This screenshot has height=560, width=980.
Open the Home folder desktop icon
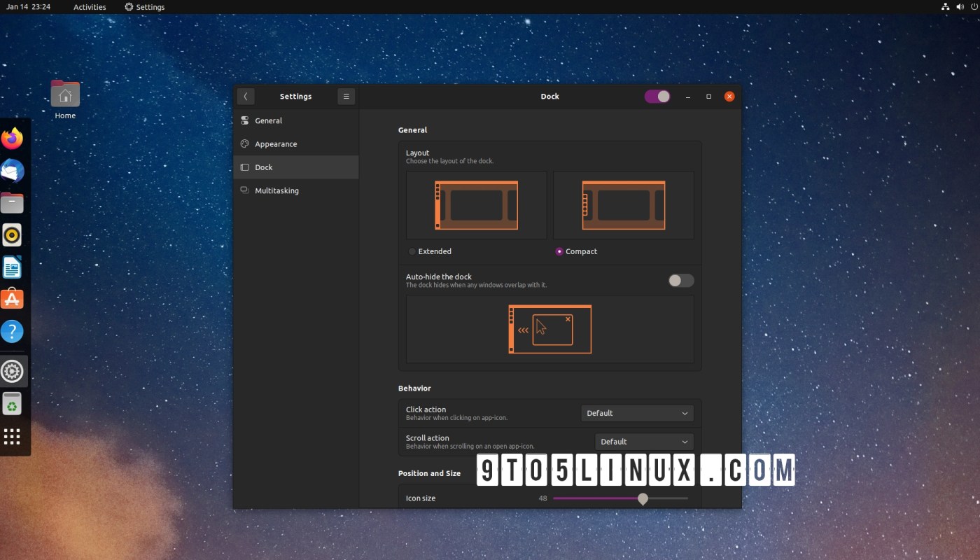tap(65, 99)
